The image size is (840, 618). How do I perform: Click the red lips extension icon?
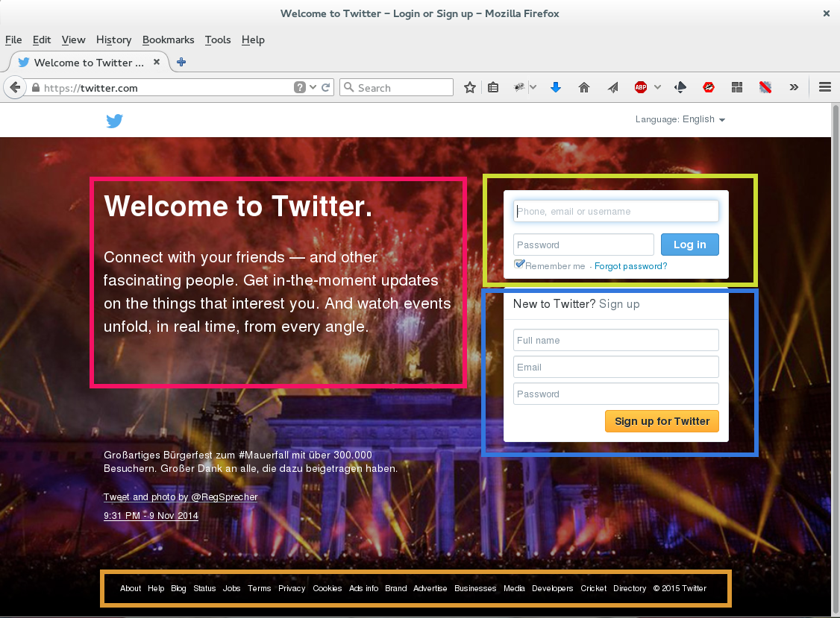point(709,87)
